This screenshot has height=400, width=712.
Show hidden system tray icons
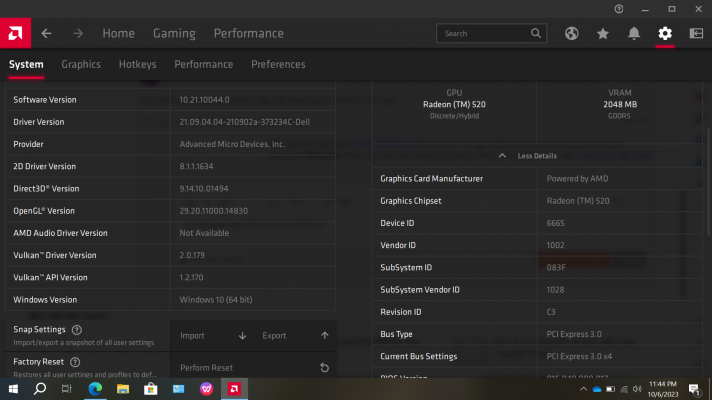coord(583,389)
